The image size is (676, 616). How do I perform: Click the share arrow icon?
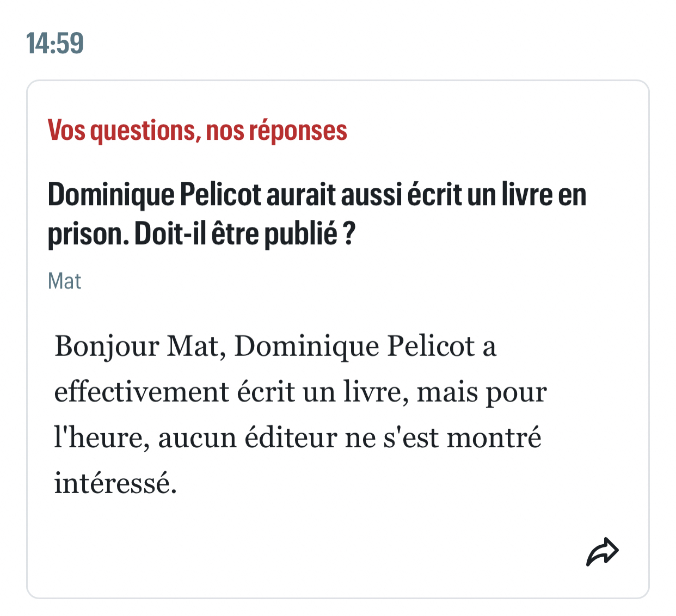click(603, 552)
